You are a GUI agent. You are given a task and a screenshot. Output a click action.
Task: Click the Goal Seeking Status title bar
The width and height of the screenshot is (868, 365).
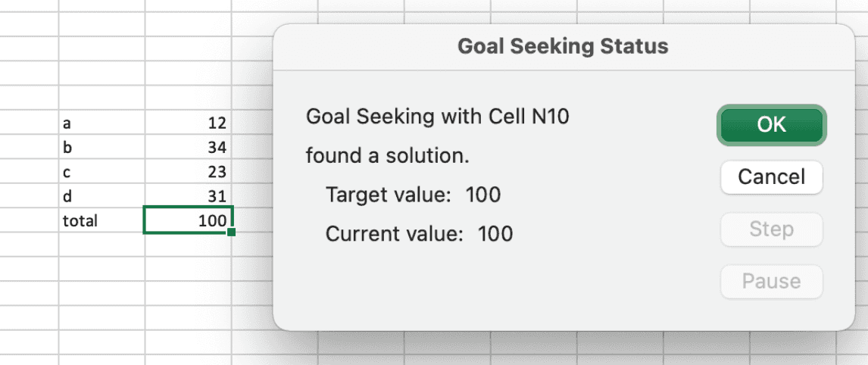563,46
